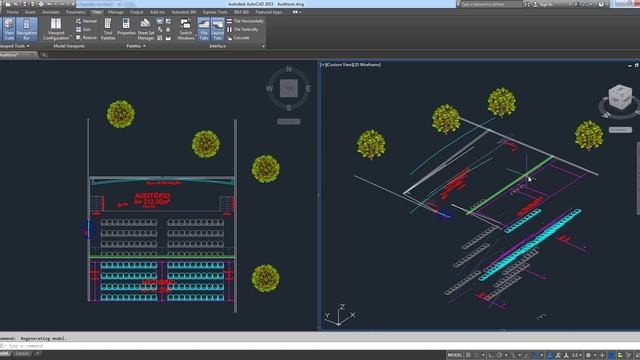The width and height of the screenshot is (640, 360).
Task: Click the plot quick access icon
Action: [41, 4]
